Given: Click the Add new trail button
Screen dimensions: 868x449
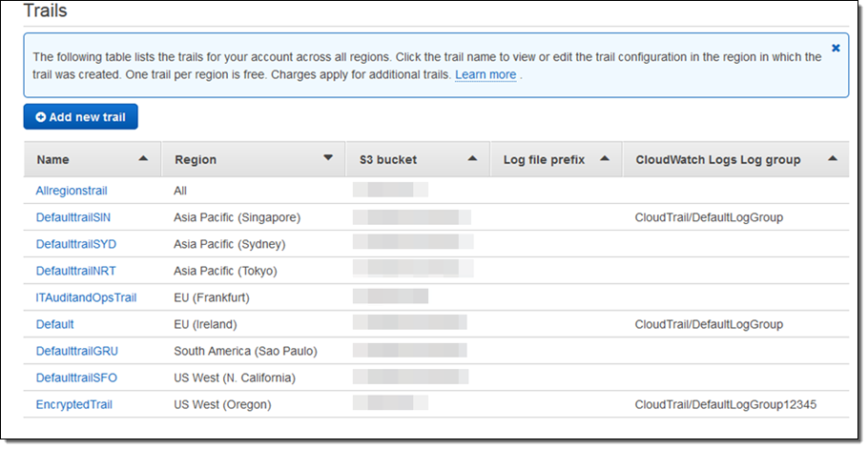Looking at the screenshot, I should pyautogui.click(x=81, y=117).
